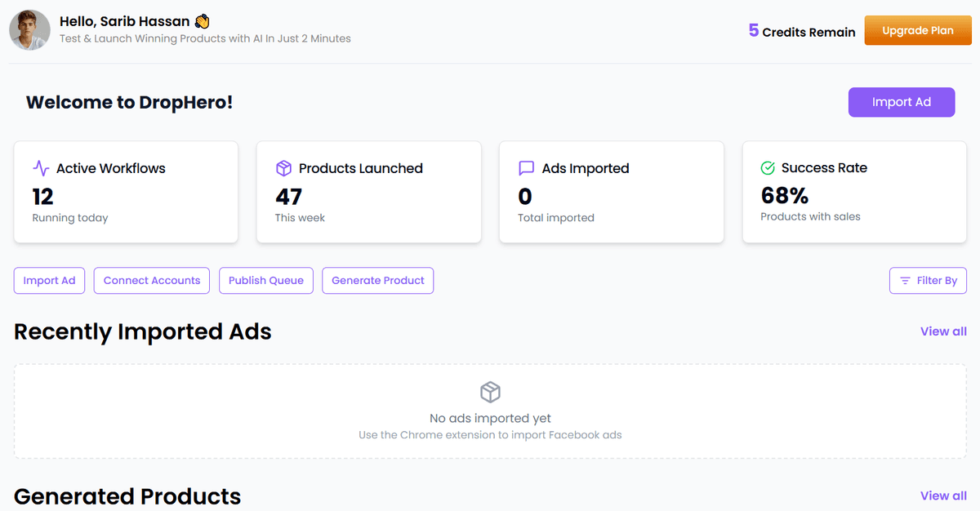980x511 pixels.
Task: Go to the Publish Queue
Action: click(x=266, y=281)
